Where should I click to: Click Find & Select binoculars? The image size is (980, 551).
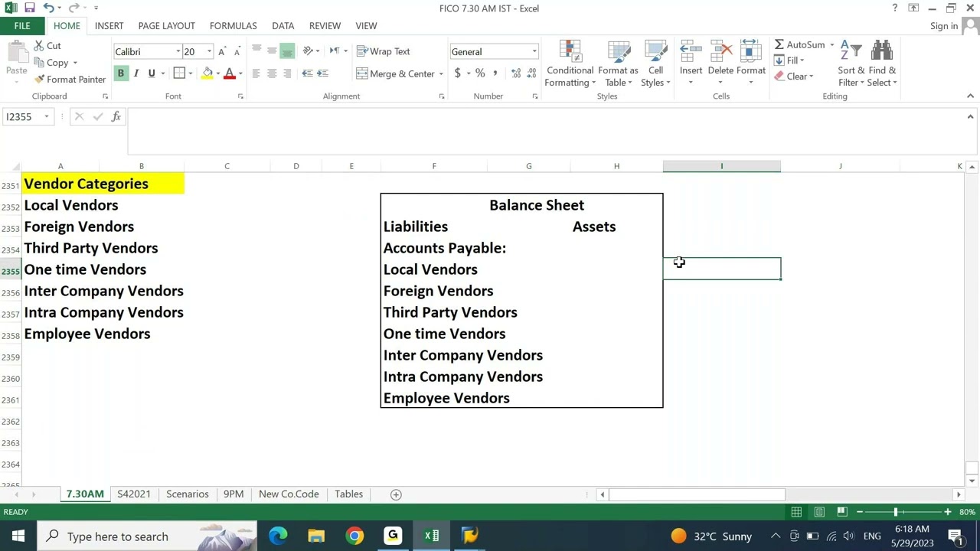click(882, 64)
